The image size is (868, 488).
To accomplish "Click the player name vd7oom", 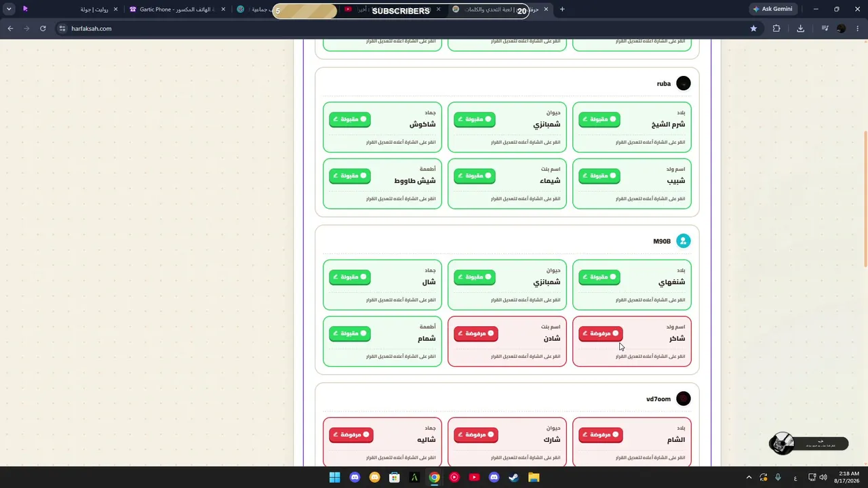I will 658,399.
